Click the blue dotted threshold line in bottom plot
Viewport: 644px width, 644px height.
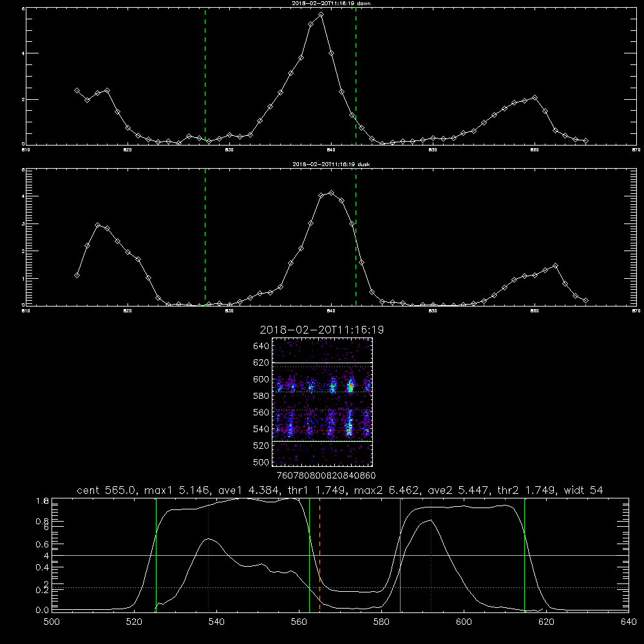coord(340,588)
